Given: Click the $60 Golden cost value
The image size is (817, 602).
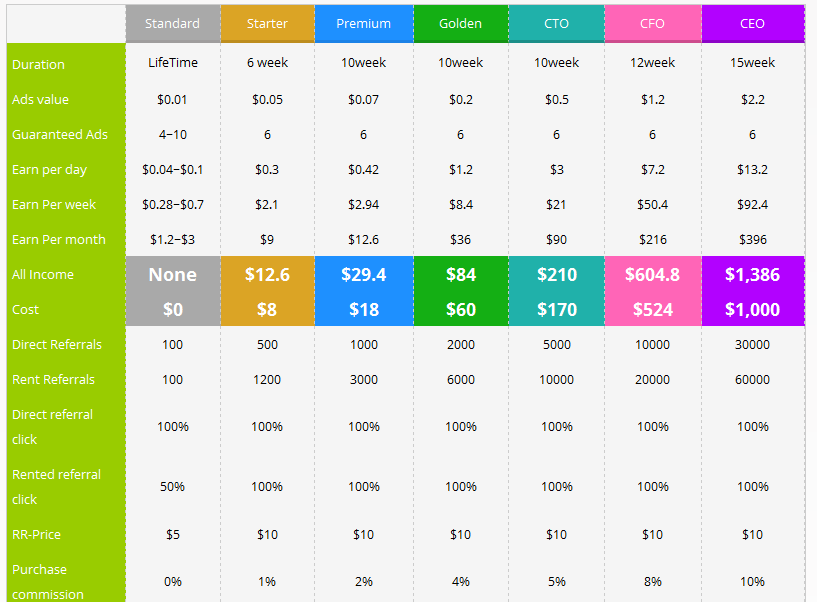Looking at the screenshot, I should click(461, 310).
